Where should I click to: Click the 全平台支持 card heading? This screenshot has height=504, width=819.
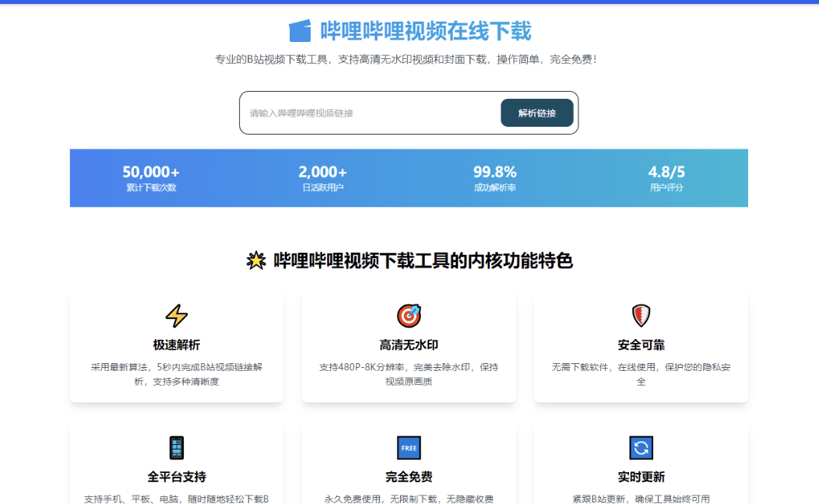(177, 477)
